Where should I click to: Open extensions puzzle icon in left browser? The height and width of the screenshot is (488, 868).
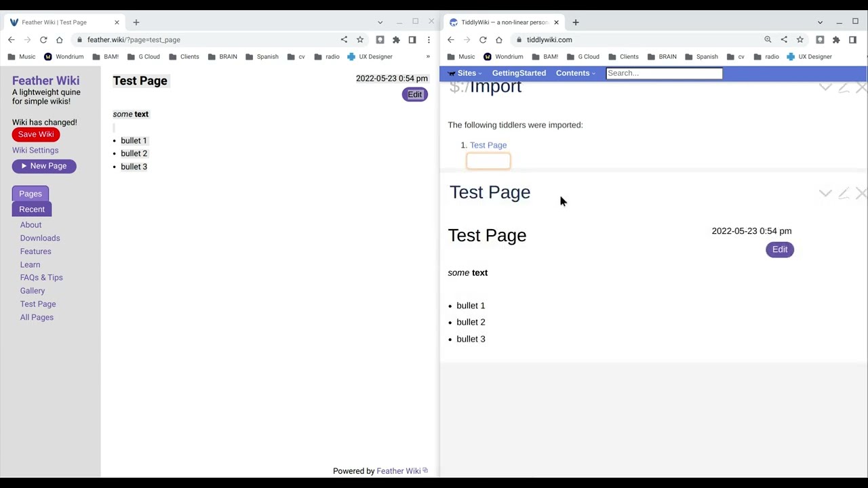click(x=396, y=40)
